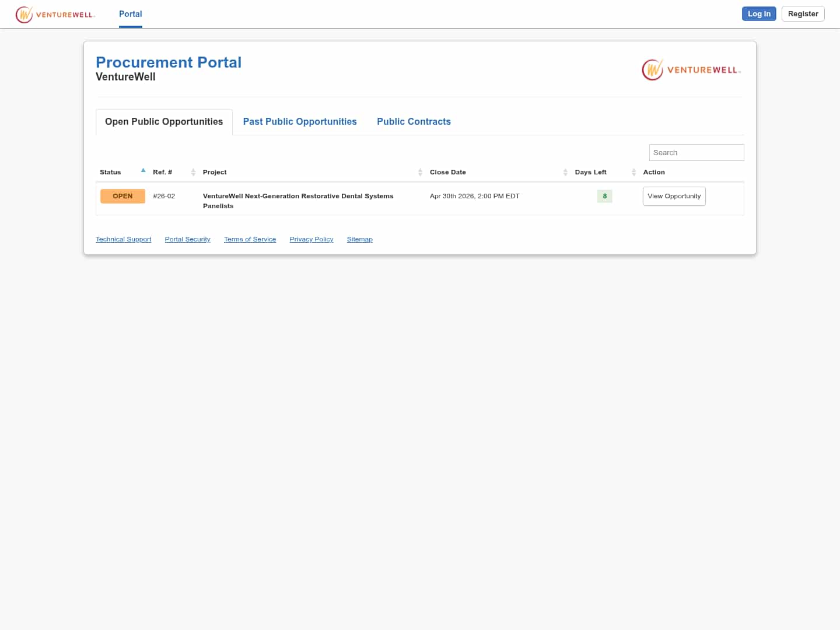Image resolution: width=840 pixels, height=630 pixels.
Task: Open the Technical Support link
Action: pyautogui.click(x=123, y=239)
